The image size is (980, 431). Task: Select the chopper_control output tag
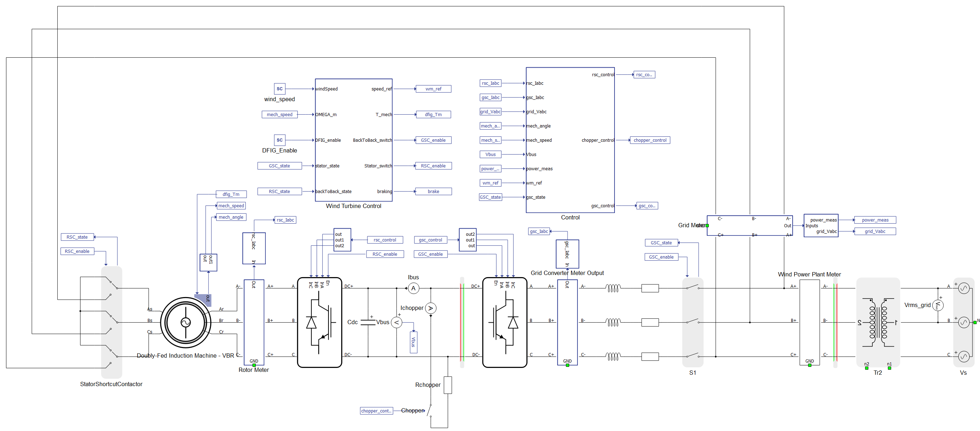649,140
